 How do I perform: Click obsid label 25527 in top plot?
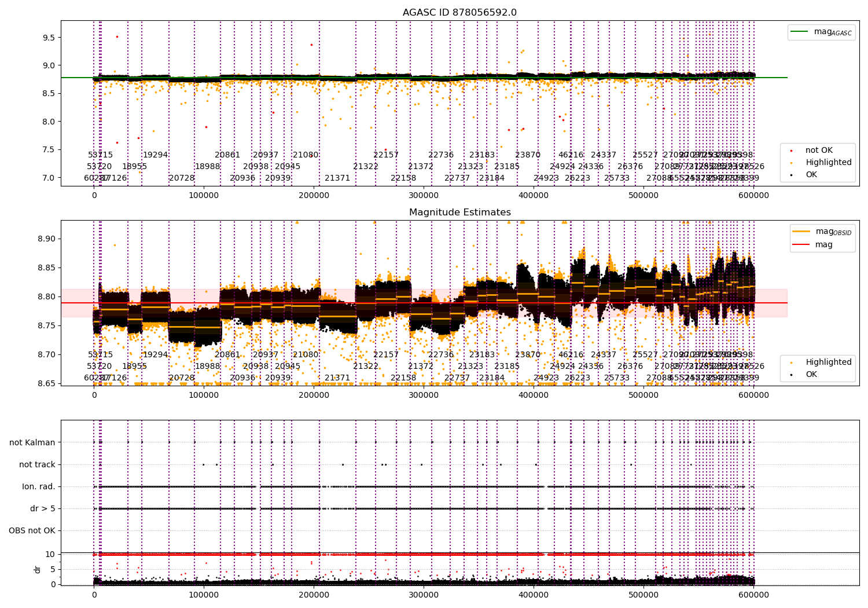tap(645, 155)
